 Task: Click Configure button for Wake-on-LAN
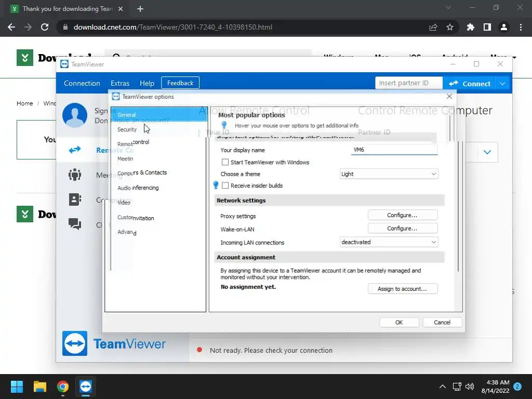pyautogui.click(x=403, y=229)
